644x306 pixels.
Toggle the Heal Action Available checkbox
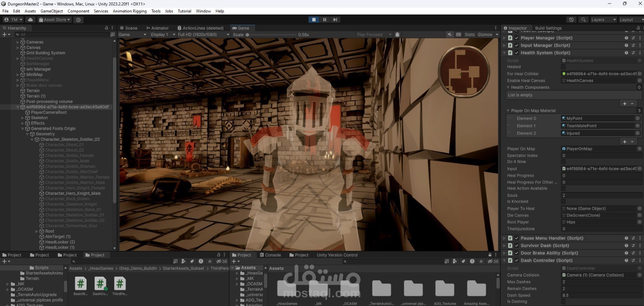click(x=563, y=188)
